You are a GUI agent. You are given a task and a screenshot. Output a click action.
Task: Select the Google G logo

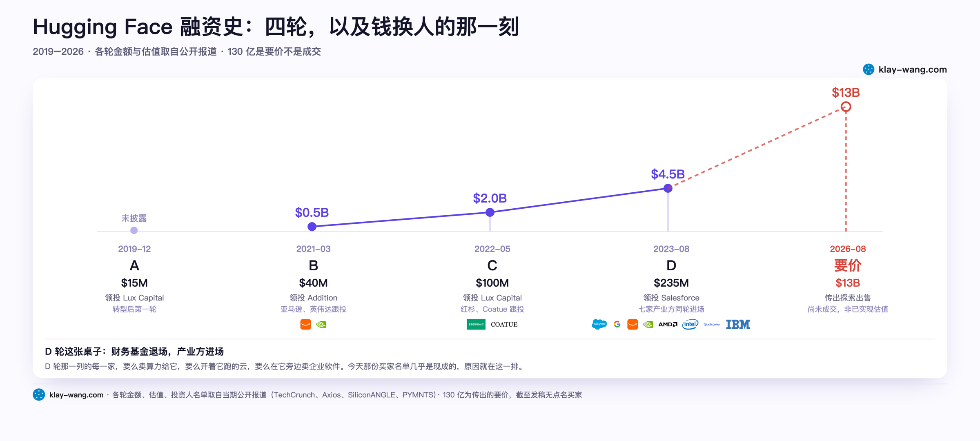pos(617,324)
